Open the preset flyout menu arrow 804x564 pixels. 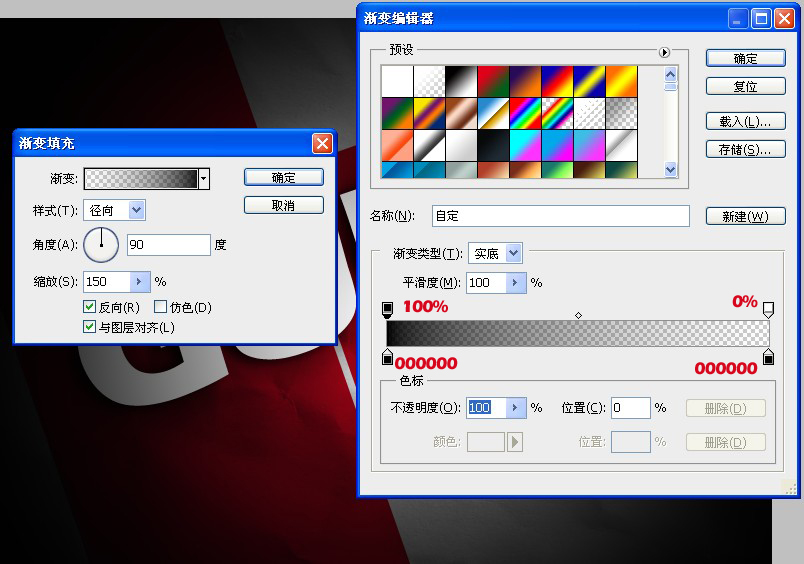click(664, 52)
